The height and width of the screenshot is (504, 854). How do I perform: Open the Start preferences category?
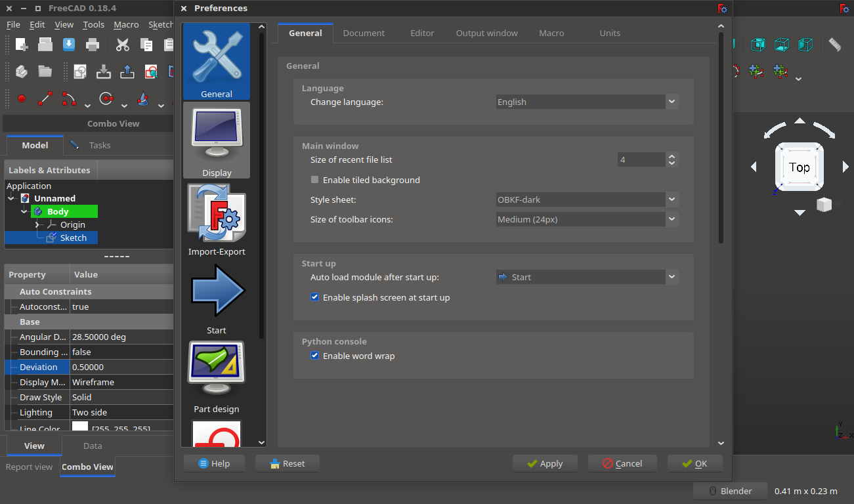pyautogui.click(x=217, y=298)
